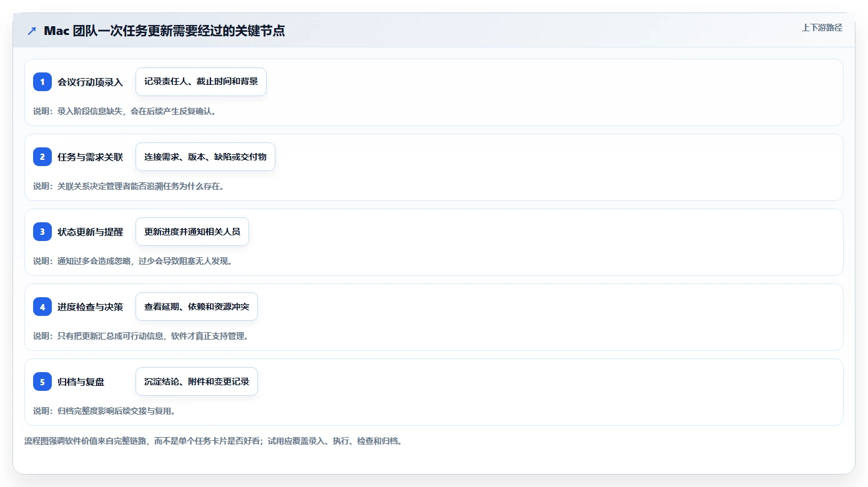This screenshot has height=487, width=868.
Task: Click the 查看延期、依赖和资源冲突 chip
Action: pos(197,307)
